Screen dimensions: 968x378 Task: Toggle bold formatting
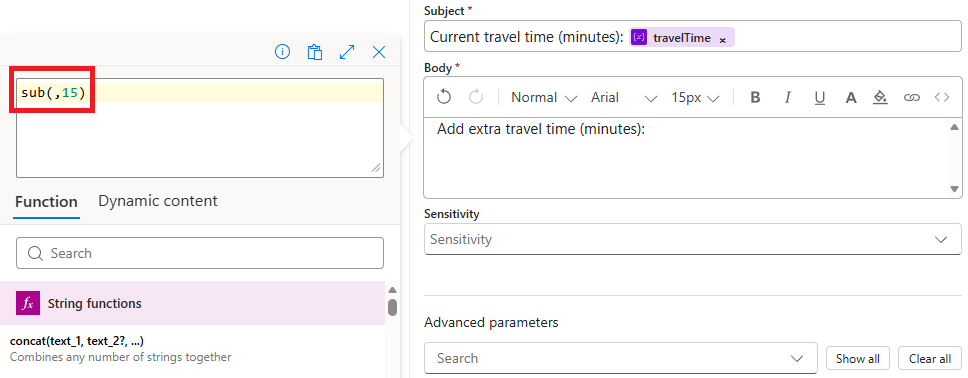[x=754, y=98]
